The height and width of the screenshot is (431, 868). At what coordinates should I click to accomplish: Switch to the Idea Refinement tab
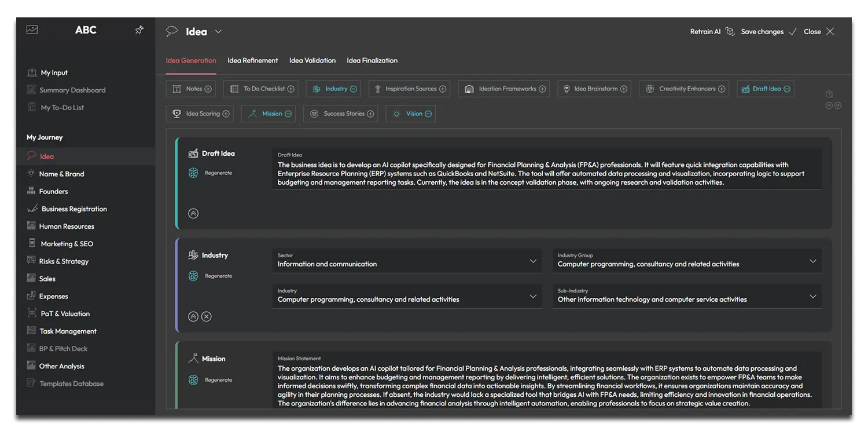(x=252, y=60)
